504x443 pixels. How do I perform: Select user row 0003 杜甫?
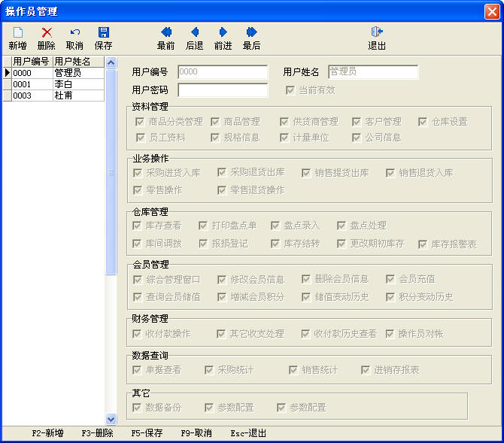point(53,96)
